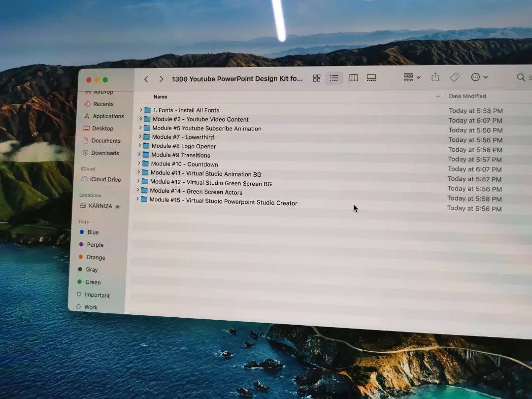Screen dimensions: 532x399
Task: Click the Search magnifier icon
Action: 521,77
